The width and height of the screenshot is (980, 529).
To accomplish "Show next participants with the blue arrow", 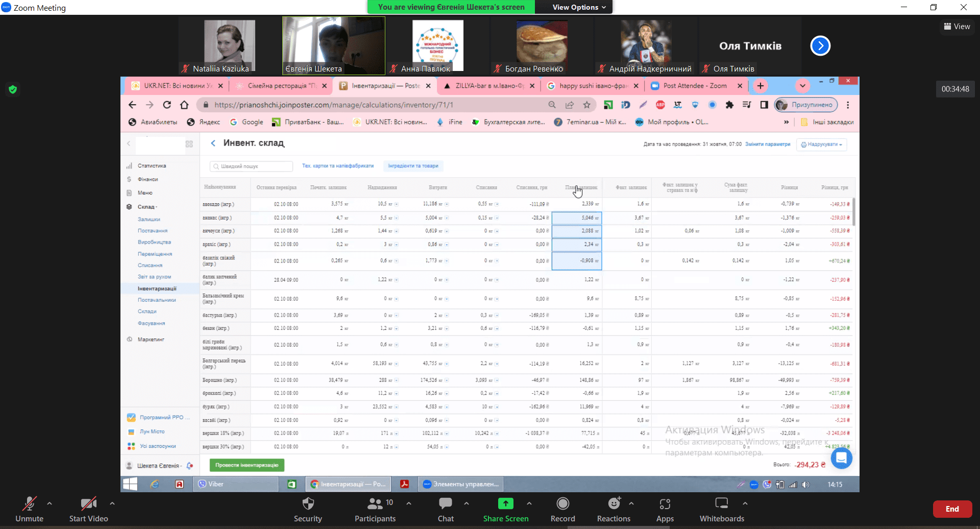I will pyautogui.click(x=820, y=46).
